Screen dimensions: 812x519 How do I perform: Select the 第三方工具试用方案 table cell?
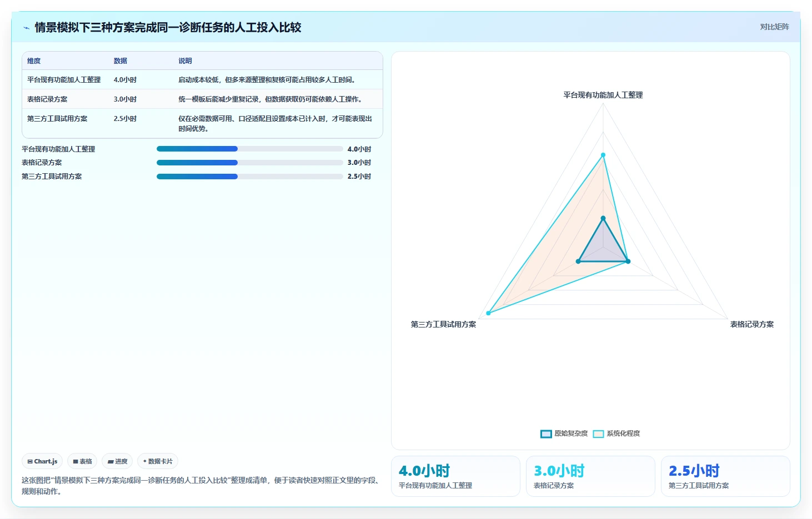pyautogui.click(x=57, y=119)
